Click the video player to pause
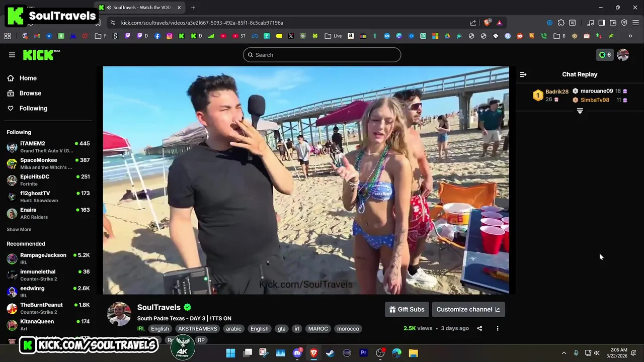 click(306, 180)
